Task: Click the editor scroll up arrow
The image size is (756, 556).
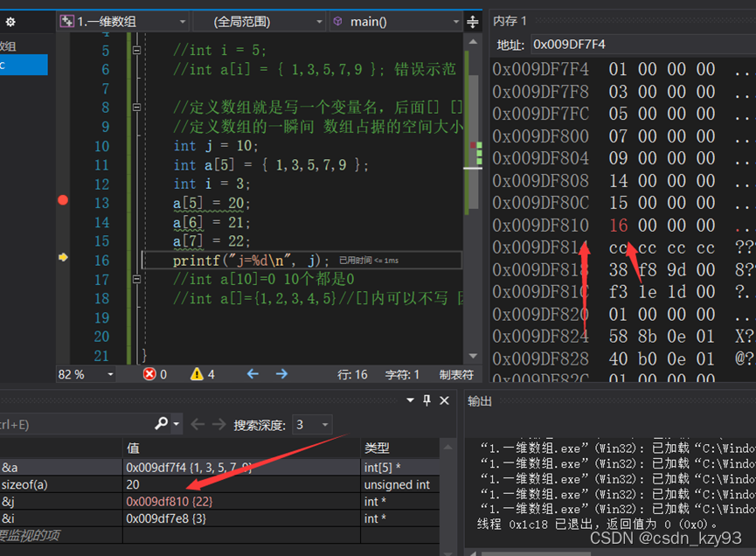Action: 473,42
